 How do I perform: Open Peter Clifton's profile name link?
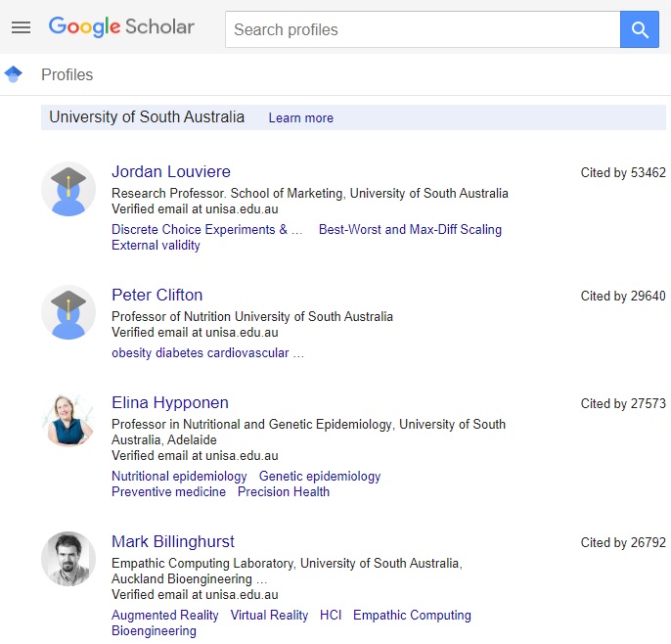point(157,295)
